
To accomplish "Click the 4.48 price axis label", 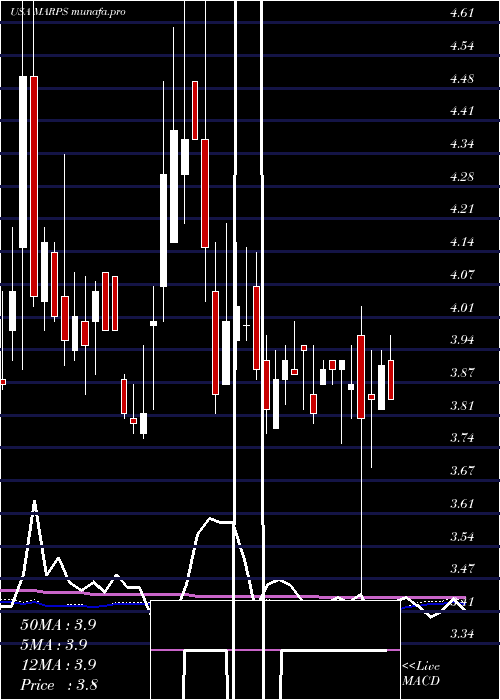I will coord(462,79).
